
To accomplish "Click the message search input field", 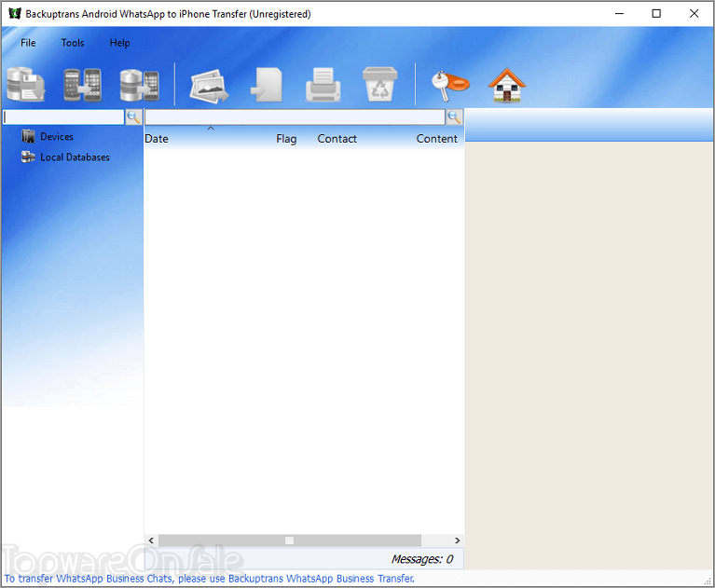I will tap(295, 117).
